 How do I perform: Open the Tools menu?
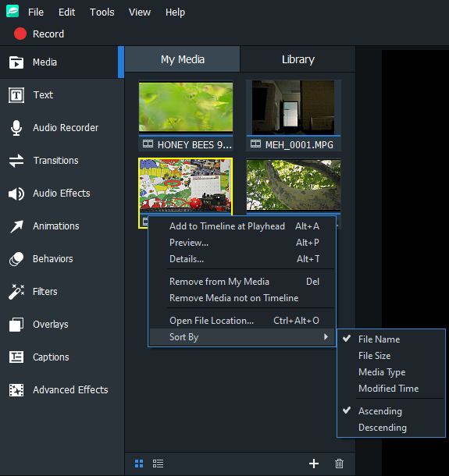[x=102, y=12]
